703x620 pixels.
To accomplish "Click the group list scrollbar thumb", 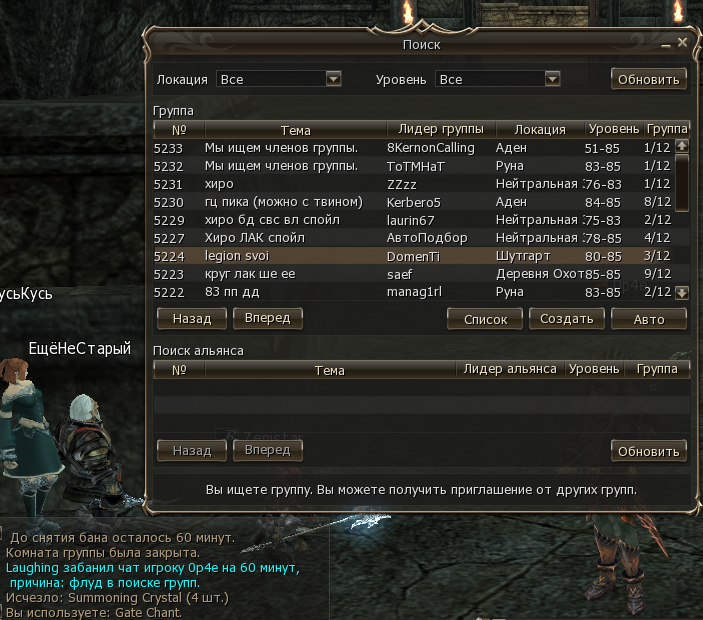I will tap(682, 182).
